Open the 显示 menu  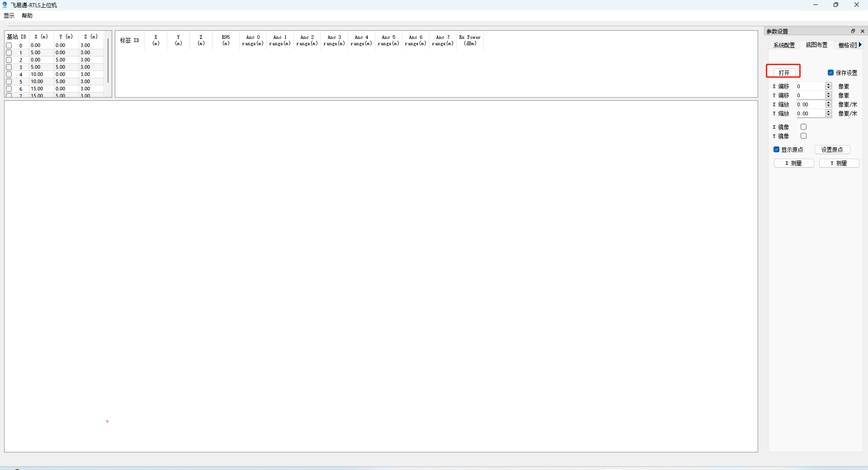[x=9, y=15]
